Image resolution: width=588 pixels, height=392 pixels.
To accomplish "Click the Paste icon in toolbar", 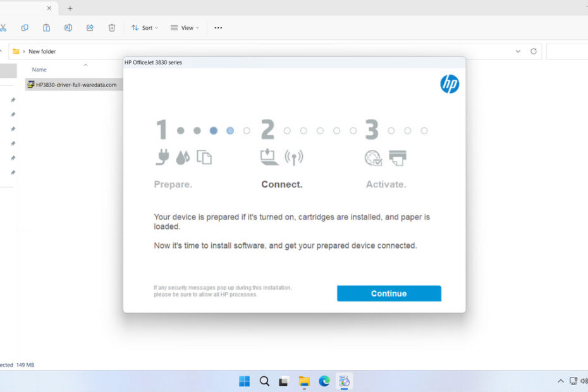I will 46,28.
